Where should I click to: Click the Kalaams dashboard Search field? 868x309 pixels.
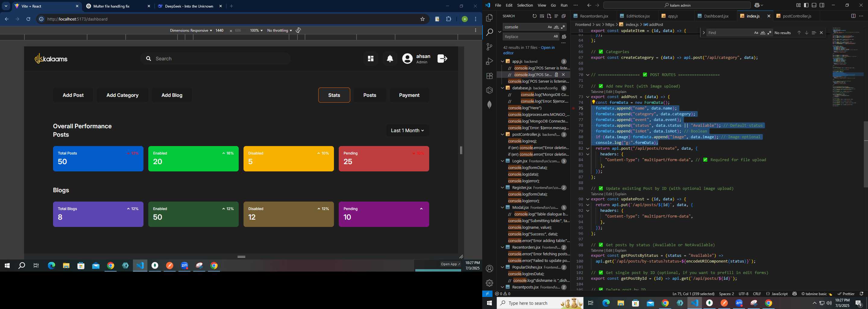[x=216, y=59]
